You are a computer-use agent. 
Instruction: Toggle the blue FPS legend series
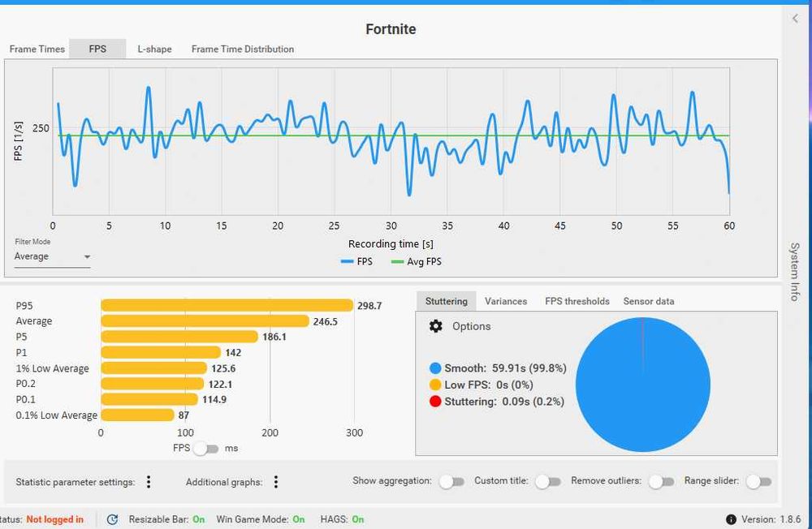click(356, 261)
